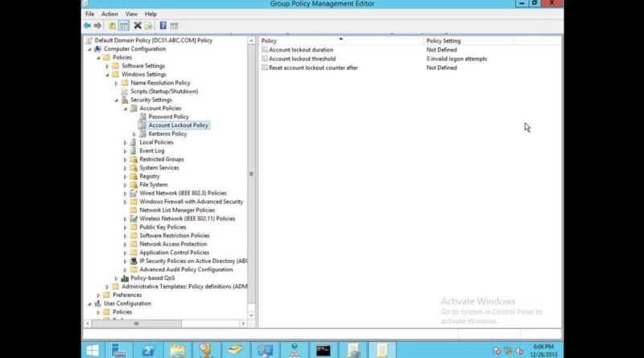Click the Show/Hide Action Pane icon

(174, 26)
